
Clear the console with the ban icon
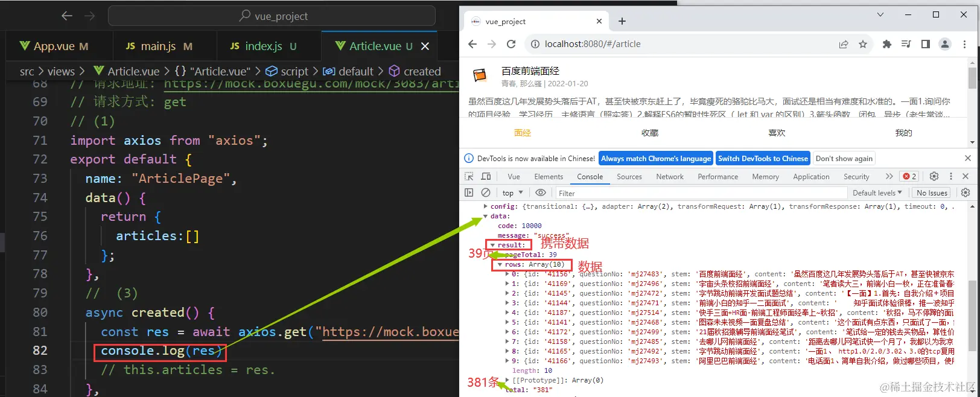(486, 192)
